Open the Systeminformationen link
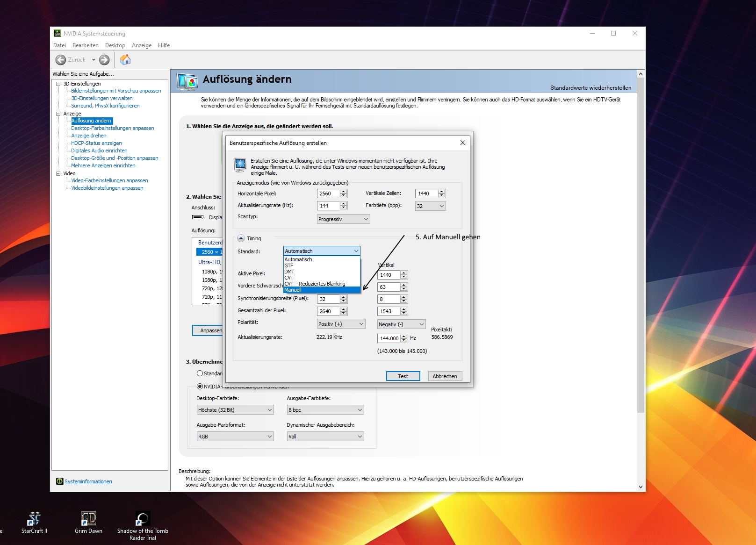 [88, 481]
